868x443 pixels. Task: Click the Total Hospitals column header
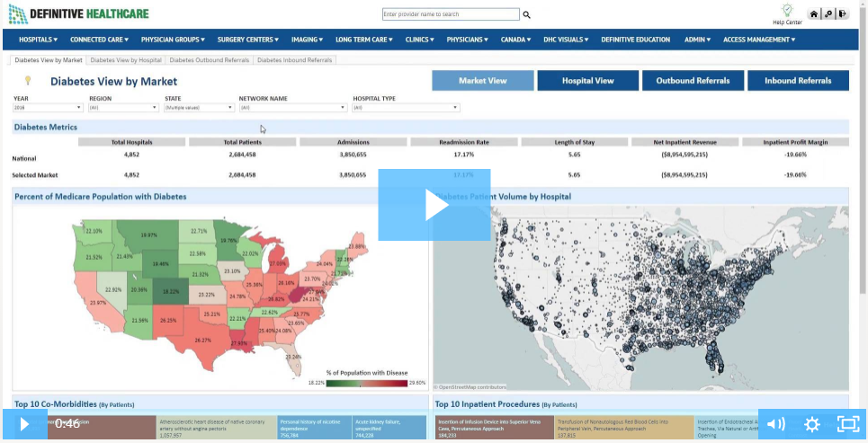tap(131, 142)
